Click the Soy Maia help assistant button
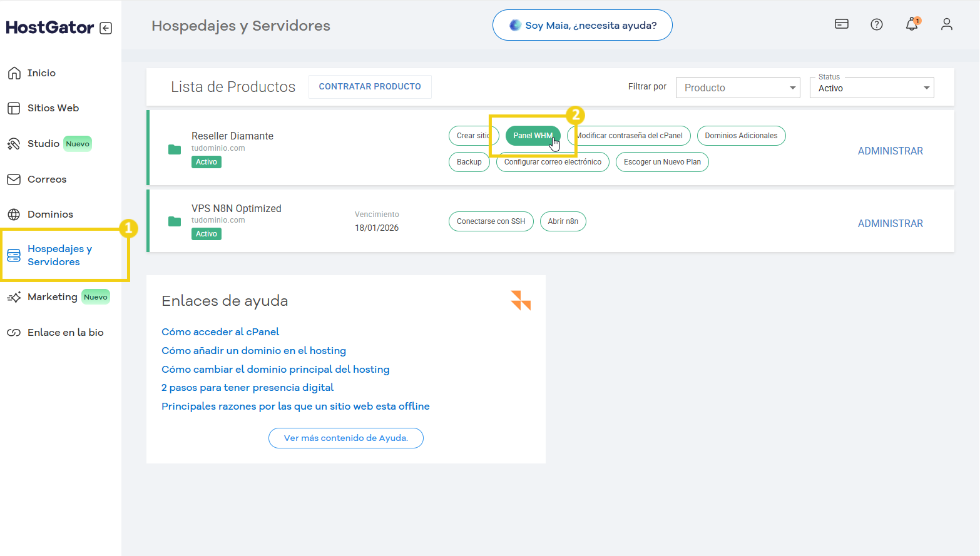 583,25
